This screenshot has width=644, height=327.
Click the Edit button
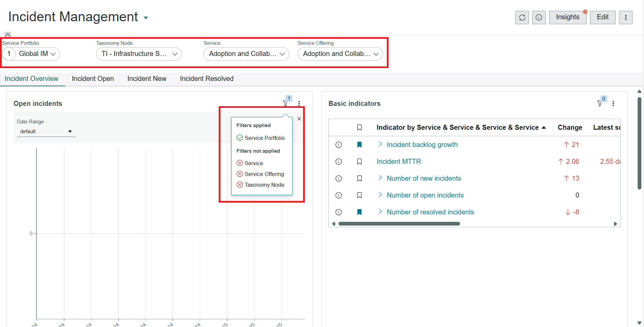point(602,17)
